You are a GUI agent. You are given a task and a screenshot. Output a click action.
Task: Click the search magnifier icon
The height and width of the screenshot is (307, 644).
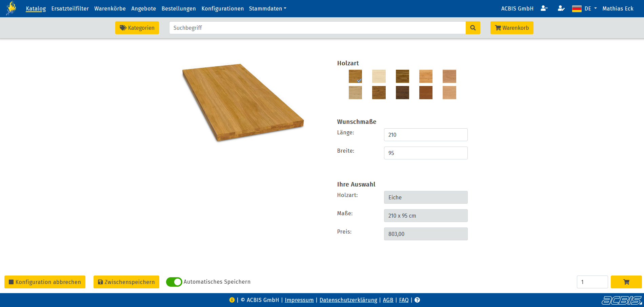coord(473,28)
